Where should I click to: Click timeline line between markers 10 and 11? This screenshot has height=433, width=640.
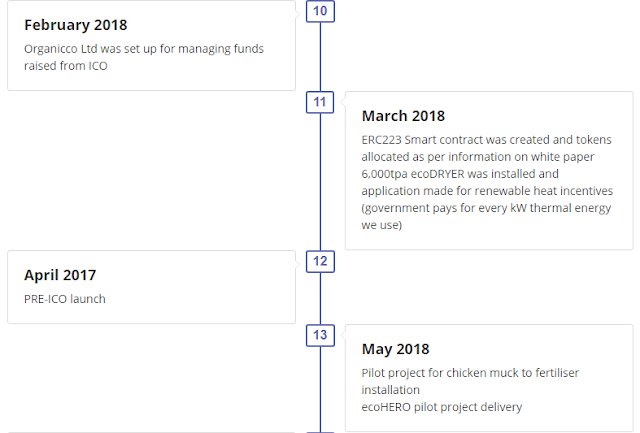tap(320, 57)
